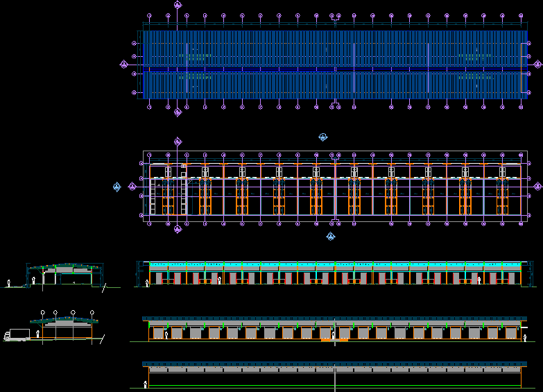The width and height of the screenshot is (543, 392).
Task: Select the section marker below the floor plan's left side
Action: [178, 229]
